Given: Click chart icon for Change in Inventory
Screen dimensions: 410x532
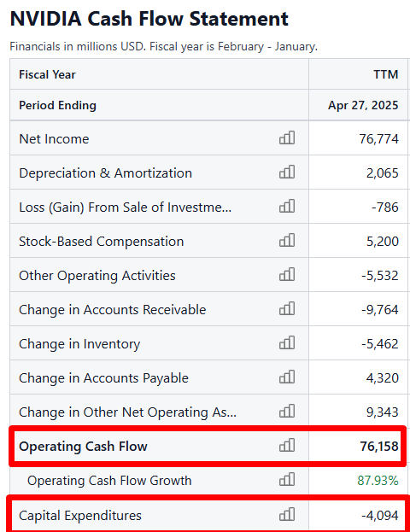Looking at the screenshot, I should tap(287, 343).
